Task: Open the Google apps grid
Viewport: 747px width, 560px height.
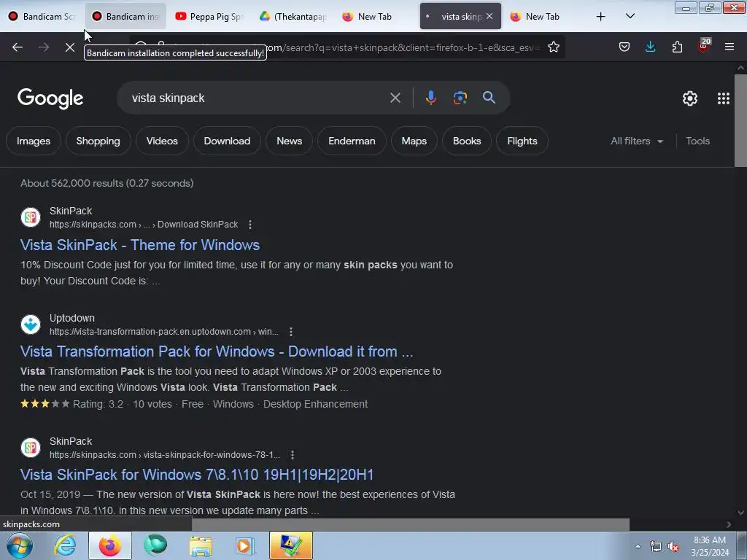Action: coord(723,98)
